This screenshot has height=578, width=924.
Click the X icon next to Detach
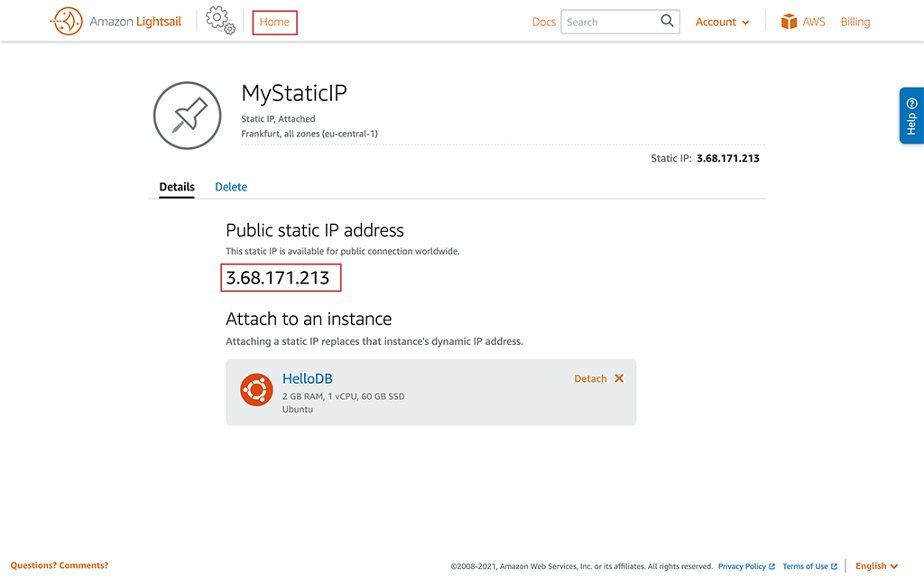(x=619, y=378)
